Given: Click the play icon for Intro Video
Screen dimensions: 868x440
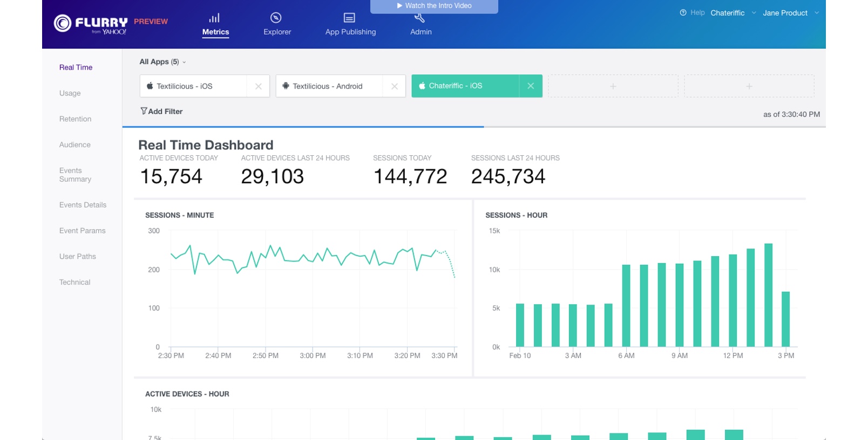Looking at the screenshot, I should (399, 6).
